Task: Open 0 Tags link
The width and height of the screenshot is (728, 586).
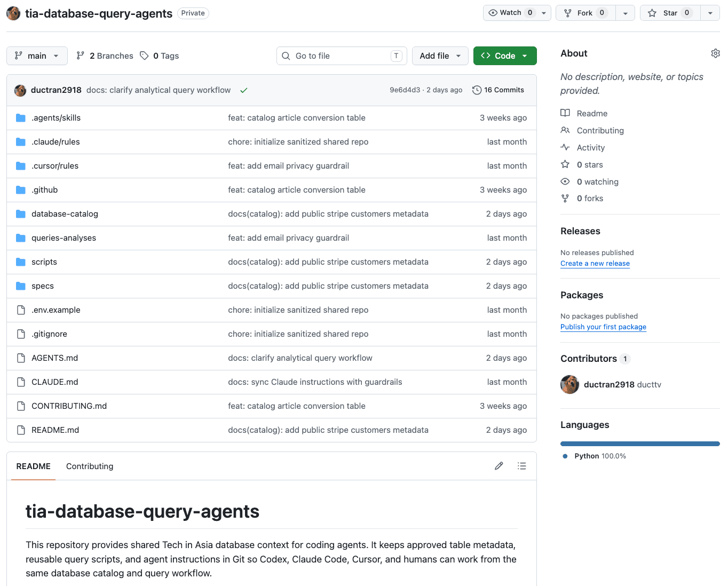Action: click(x=160, y=56)
